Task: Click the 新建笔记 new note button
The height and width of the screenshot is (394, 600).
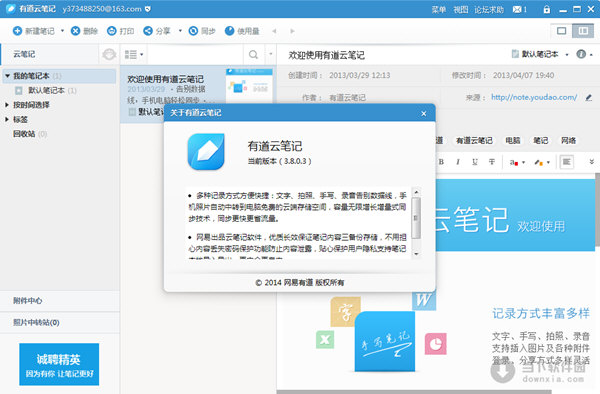Action: click(34, 31)
